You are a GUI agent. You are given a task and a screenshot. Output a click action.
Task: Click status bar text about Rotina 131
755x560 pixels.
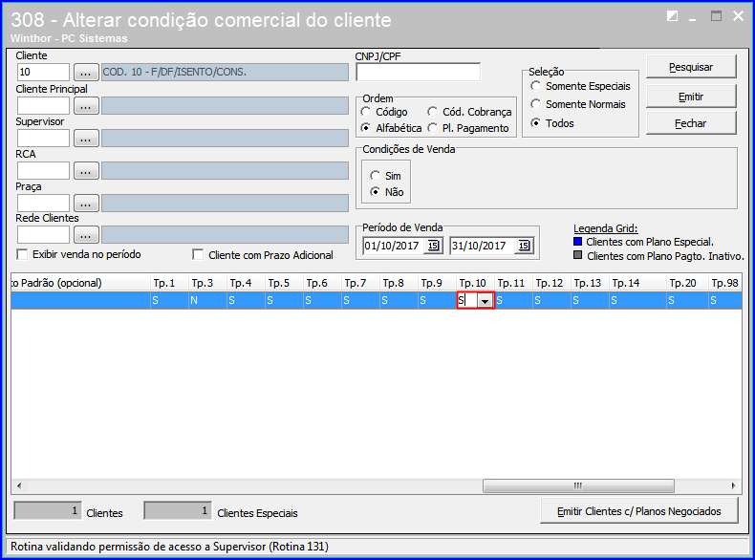pos(169,547)
